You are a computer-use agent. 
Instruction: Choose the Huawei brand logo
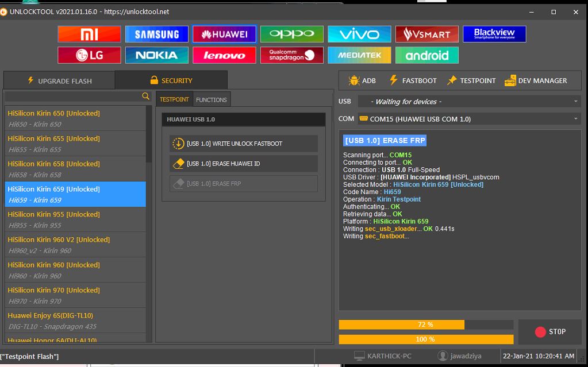[224, 34]
